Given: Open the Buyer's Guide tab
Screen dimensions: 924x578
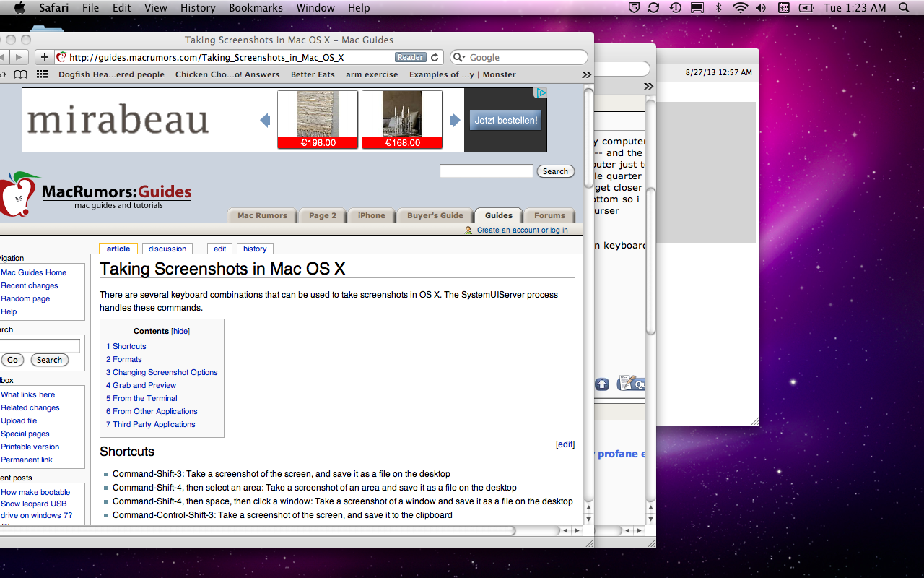Looking at the screenshot, I should [x=435, y=215].
